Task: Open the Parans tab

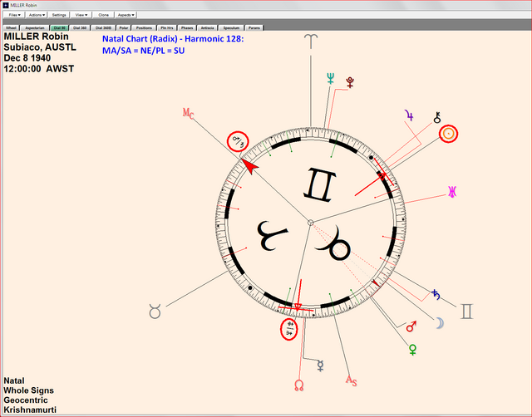Action: (x=254, y=27)
